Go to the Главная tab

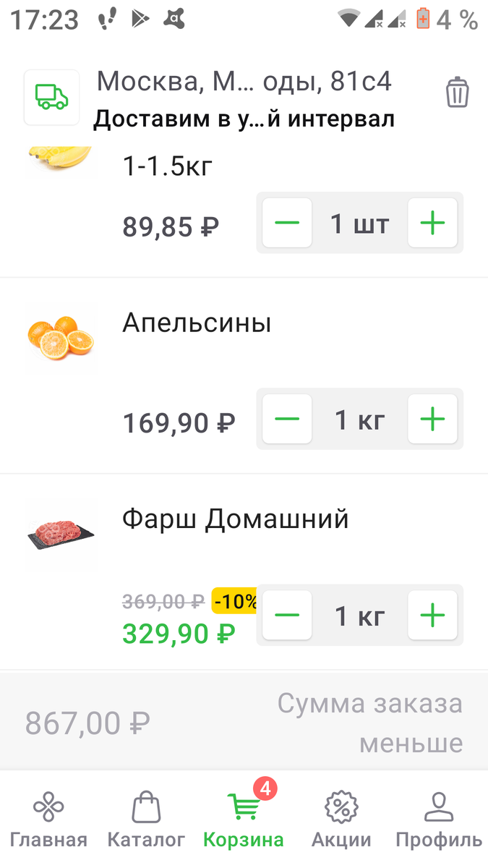pos(48,820)
